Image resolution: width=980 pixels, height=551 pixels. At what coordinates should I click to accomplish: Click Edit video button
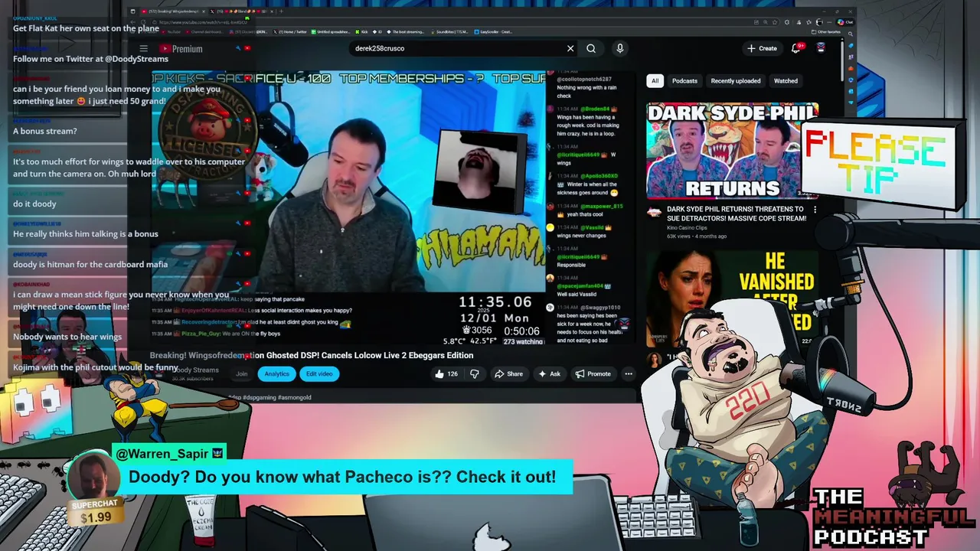tap(319, 374)
